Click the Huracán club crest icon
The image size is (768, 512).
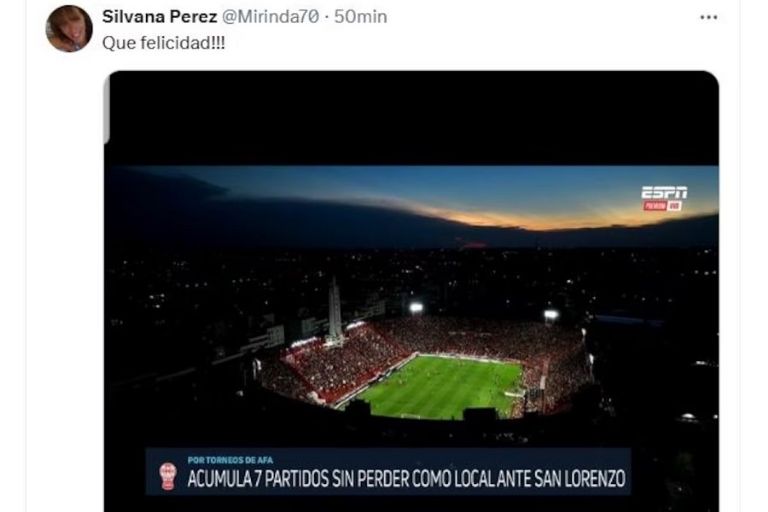(x=168, y=475)
